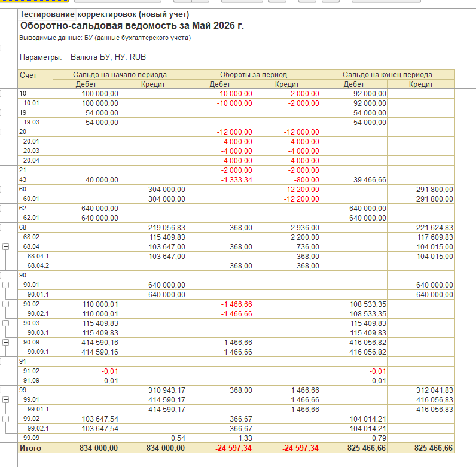Click total debit turnover -24 597,34
476x467 pixels.
click(234, 448)
